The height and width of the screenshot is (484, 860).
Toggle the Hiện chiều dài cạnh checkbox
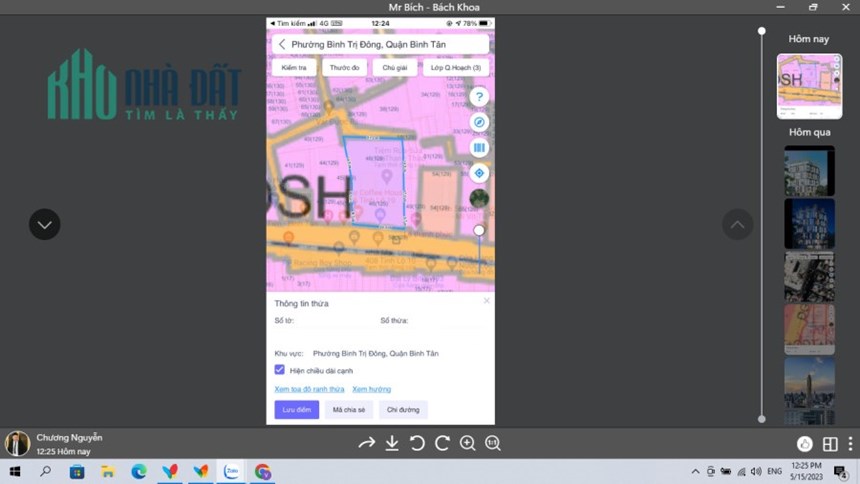pyautogui.click(x=280, y=370)
